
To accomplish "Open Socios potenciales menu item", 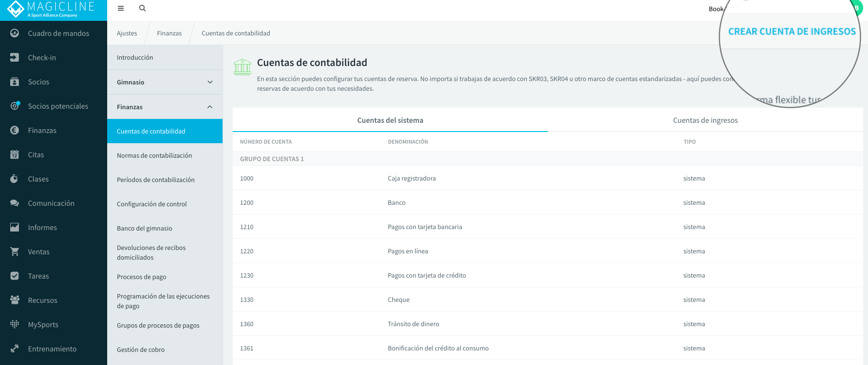I will coord(53,106).
